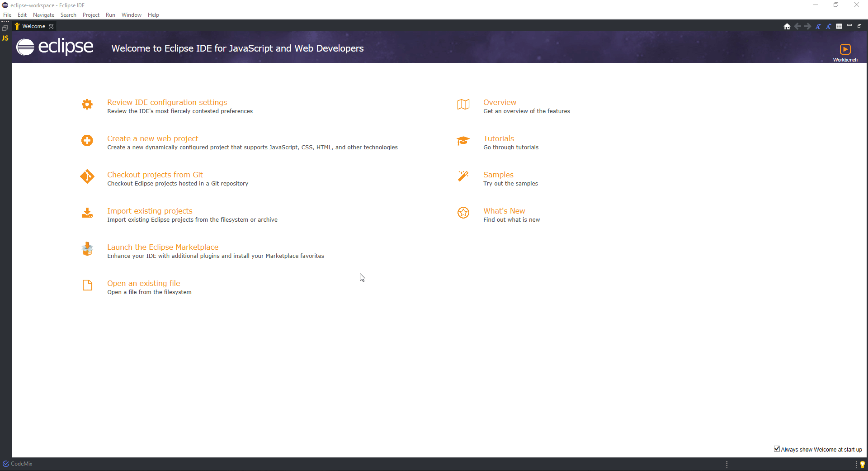The image size is (868, 471).
Task: Click the graduation cap Tutorials icon
Action: (x=463, y=141)
